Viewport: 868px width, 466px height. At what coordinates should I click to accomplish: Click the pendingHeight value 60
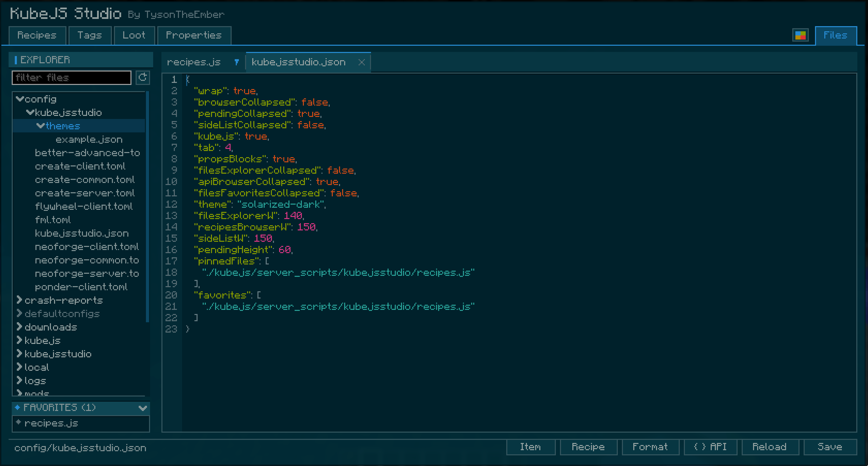point(285,250)
